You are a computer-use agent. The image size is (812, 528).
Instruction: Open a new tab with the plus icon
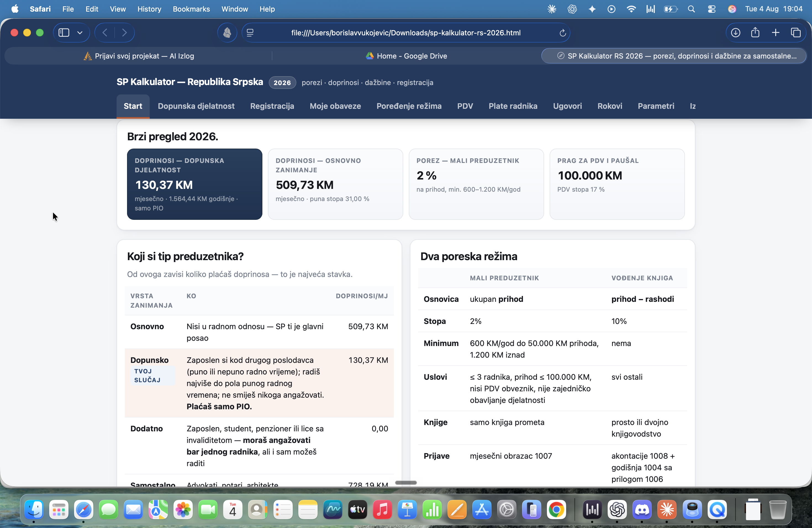point(776,33)
